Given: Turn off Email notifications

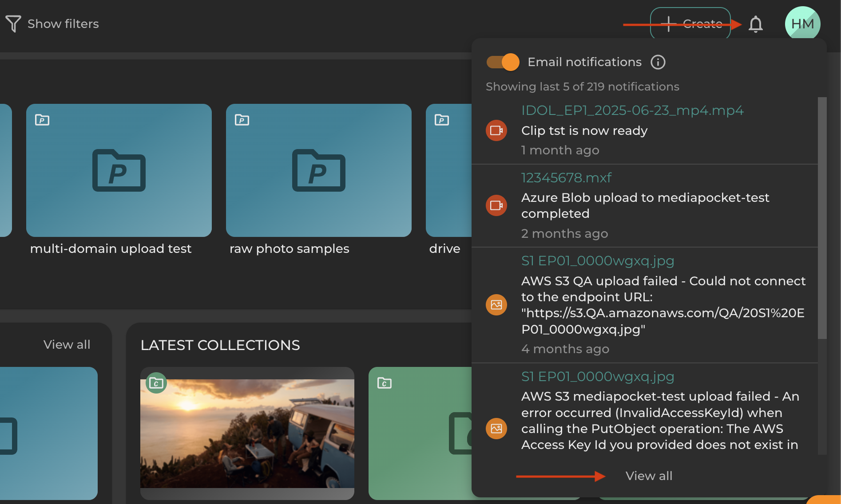Looking at the screenshot, I should (x=502, y=62).
